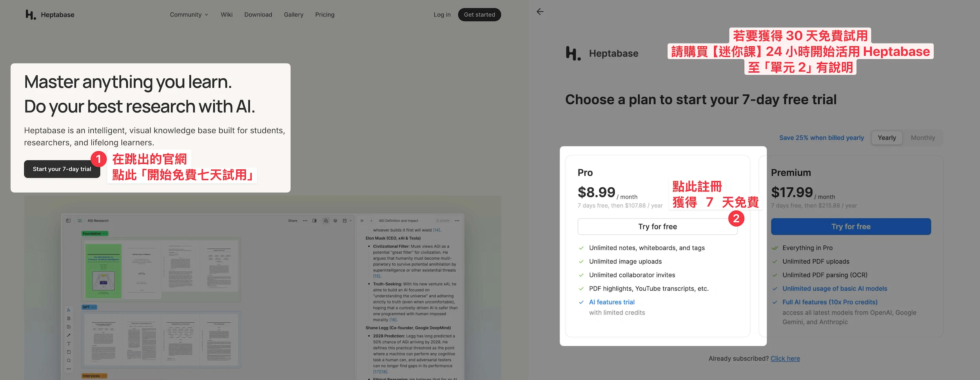Open the Pricing page in the navbar

click(325, 15)
